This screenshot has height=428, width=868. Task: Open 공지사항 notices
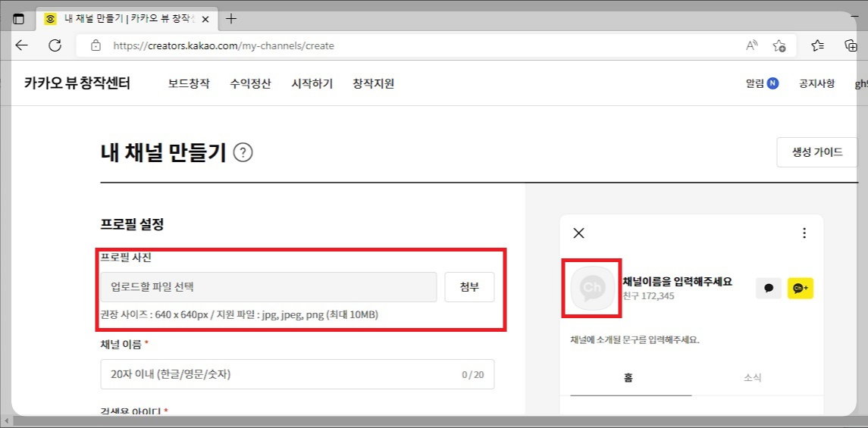pyautogui.click(x=816, y=83)
